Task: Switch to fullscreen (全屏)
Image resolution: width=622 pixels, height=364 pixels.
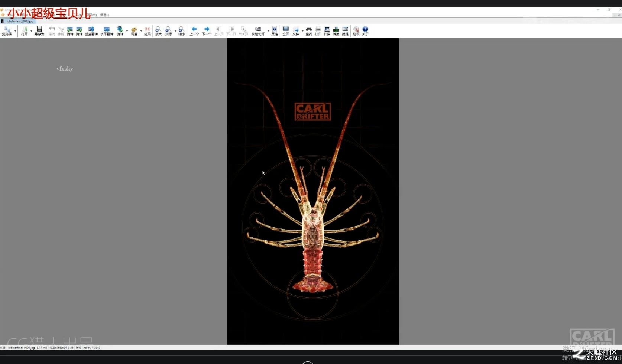Action: (x=285, y=31)
